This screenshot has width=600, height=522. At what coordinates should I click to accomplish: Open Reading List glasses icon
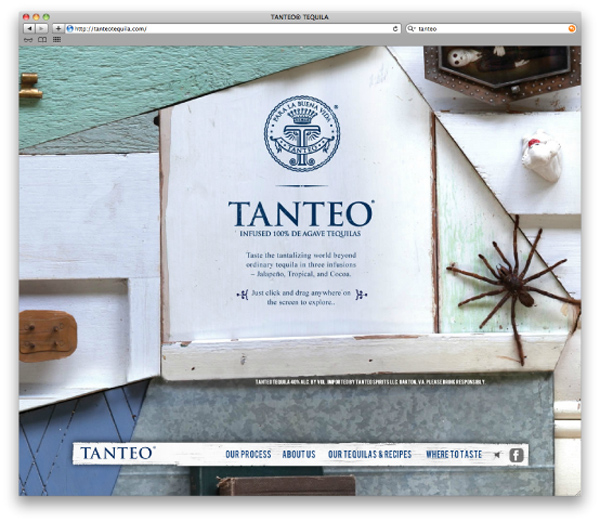click(x=28, y=39)
